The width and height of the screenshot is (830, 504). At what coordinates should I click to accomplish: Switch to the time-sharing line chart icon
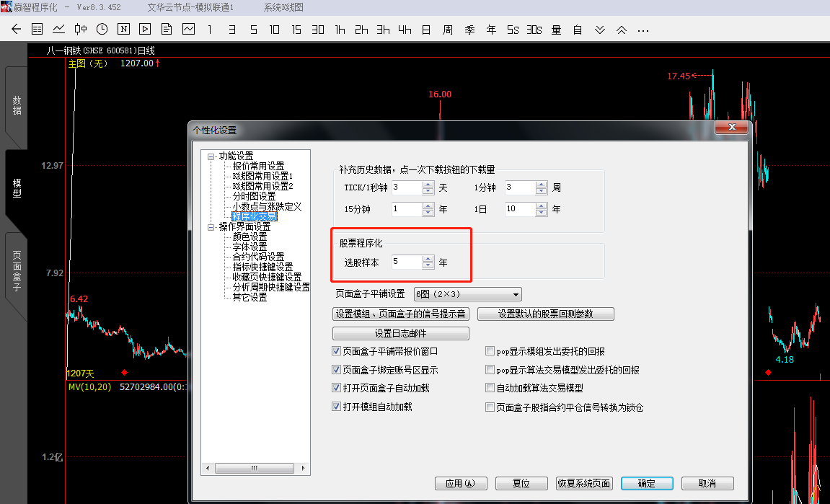(x=58, y=30)
